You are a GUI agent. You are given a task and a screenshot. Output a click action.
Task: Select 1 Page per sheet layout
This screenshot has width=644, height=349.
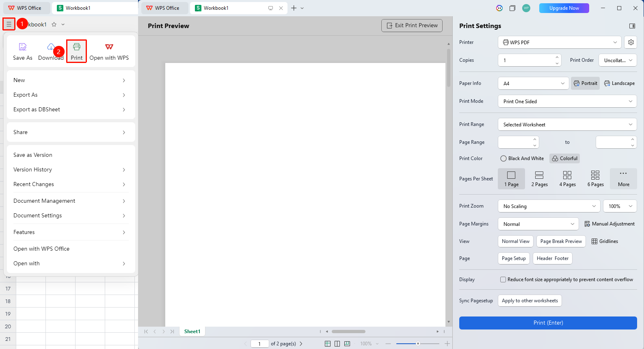511,179
